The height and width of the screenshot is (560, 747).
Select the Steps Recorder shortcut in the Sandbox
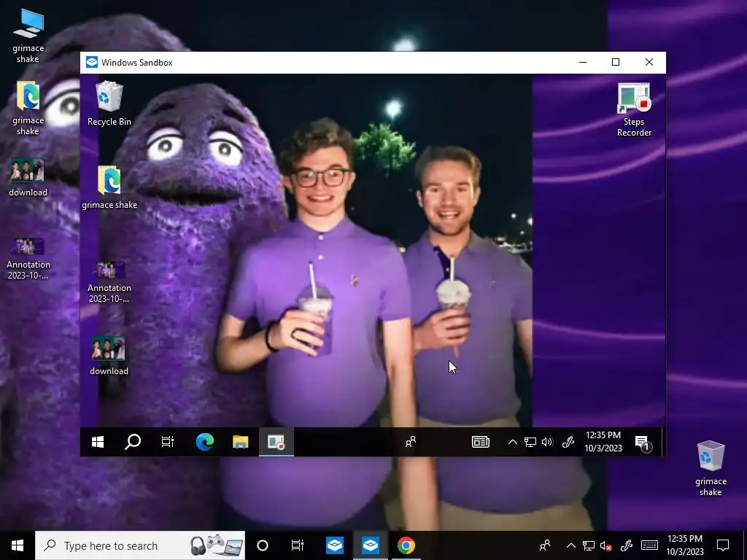click(x=634, y=109)
